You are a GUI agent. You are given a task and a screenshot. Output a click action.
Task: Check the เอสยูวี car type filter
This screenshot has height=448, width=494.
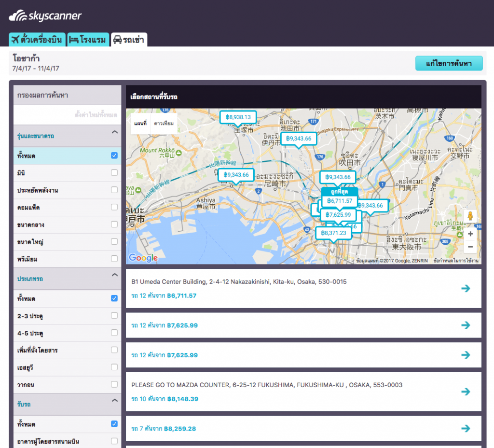point(114,367)
